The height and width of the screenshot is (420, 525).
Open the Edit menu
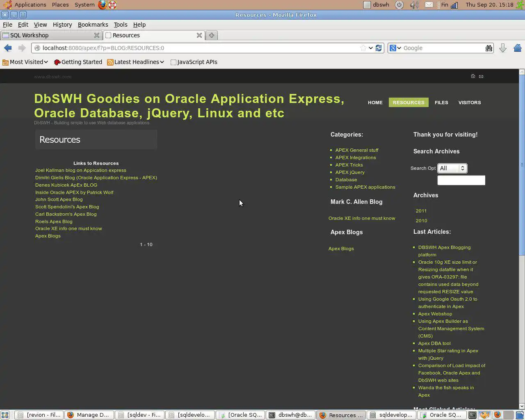(x=23, y=25)
